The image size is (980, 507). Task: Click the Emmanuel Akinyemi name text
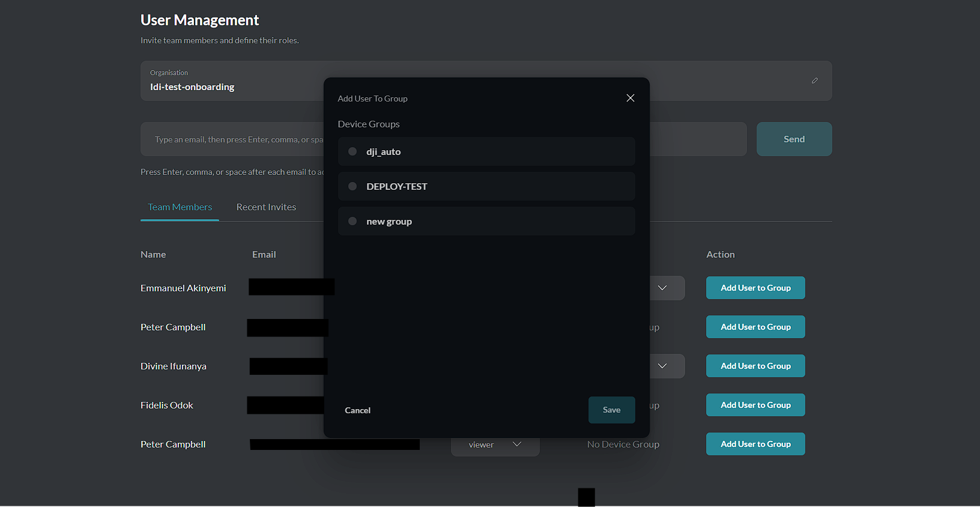click(183, 288)
